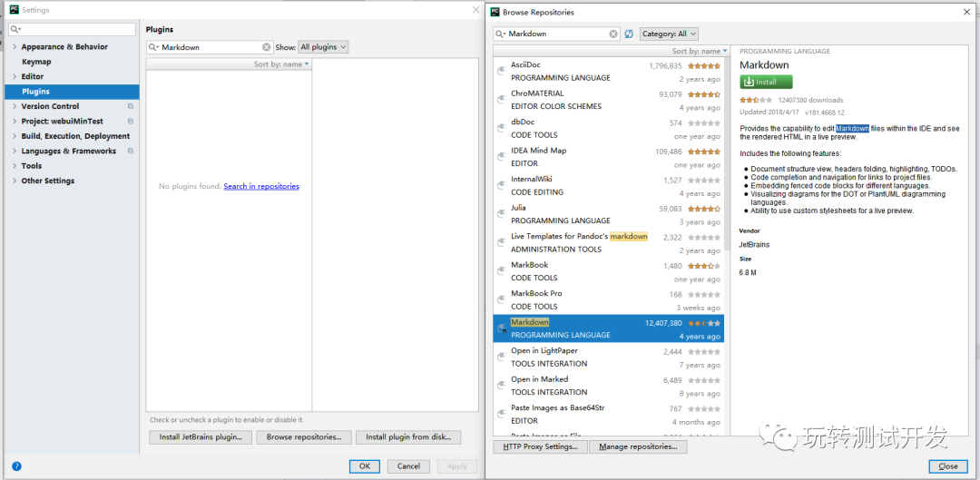Clear the Markdown text in Settings plugin search
The image size is (980, 480).
click(x=267, y=47)
